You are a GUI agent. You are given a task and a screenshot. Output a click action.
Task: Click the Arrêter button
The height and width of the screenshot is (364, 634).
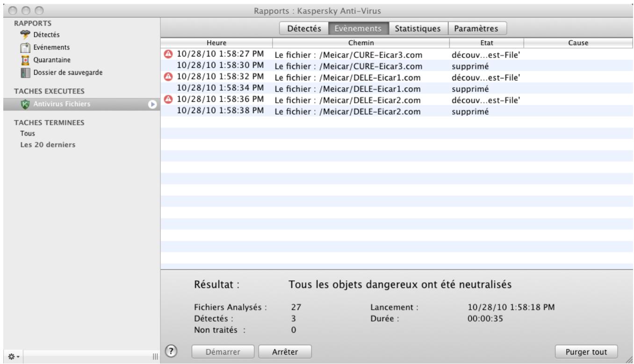tap(285, 351)
